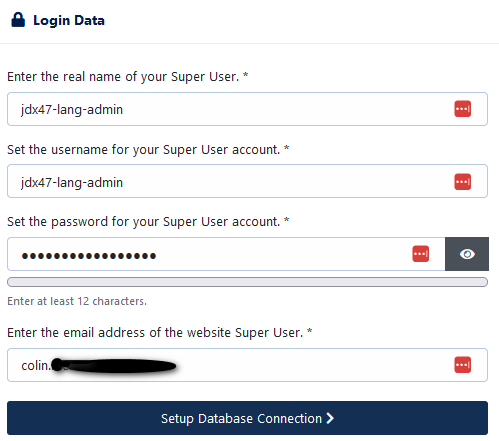Toggle password visibility with the eye button
The image size is (499, 441).
click(x=467, y=254)
